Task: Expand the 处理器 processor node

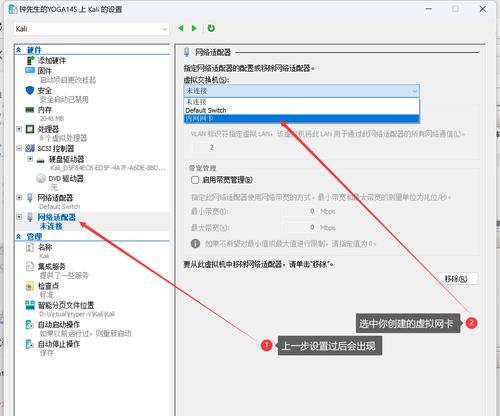Action: point(19,129)
